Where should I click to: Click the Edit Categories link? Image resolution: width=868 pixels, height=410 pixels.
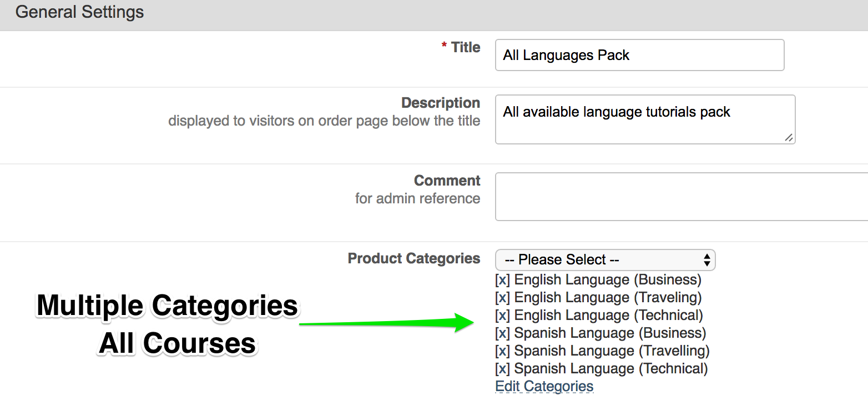click(x=544, y=387)
